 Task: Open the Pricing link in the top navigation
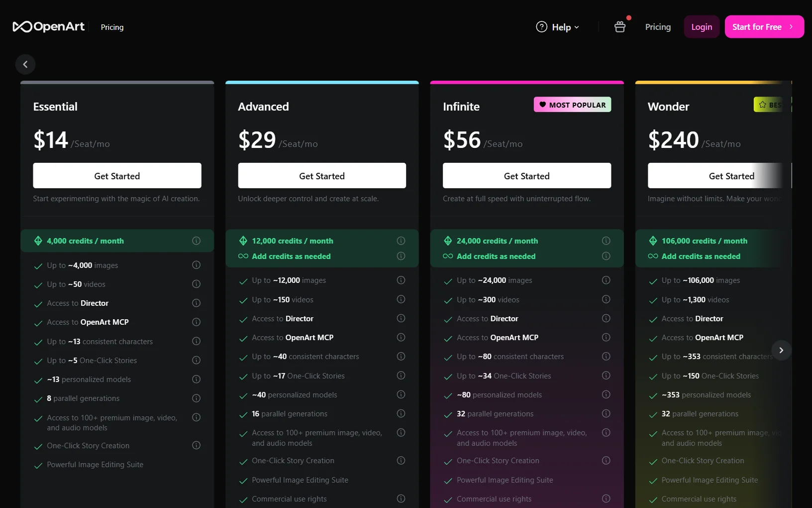pos(658,27)
